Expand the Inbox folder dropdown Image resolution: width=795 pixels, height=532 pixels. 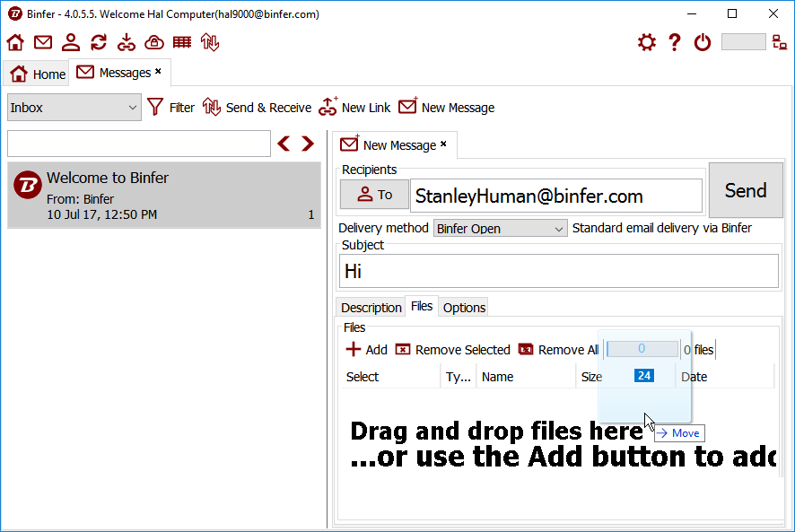pyautogui.click(x=74, y=108)
